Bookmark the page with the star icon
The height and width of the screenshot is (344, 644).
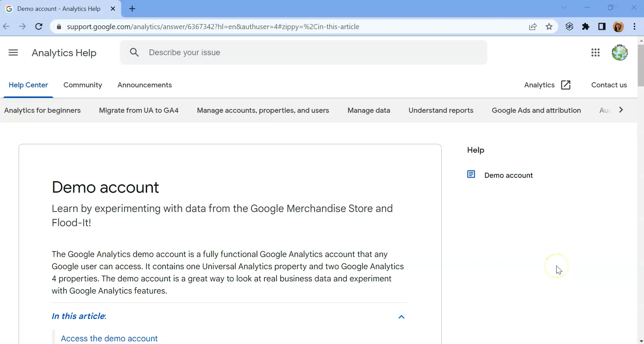(549, 26)
